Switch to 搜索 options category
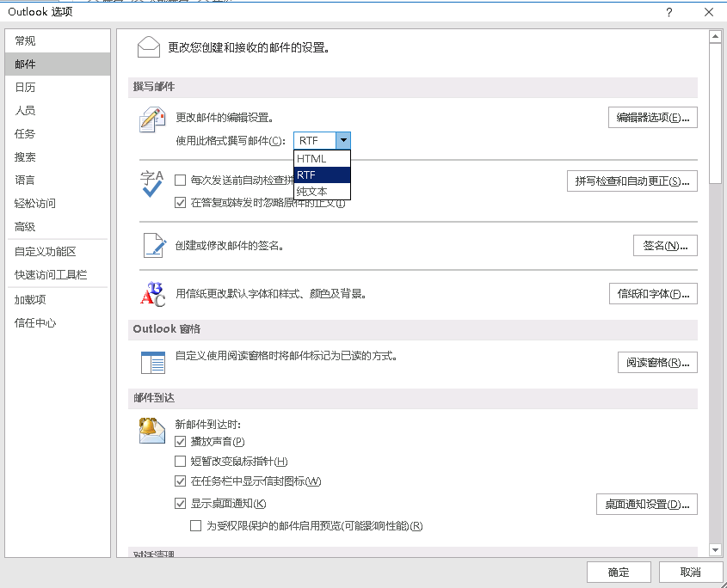The width and height of the screenshot is (727, 588). 58,156
